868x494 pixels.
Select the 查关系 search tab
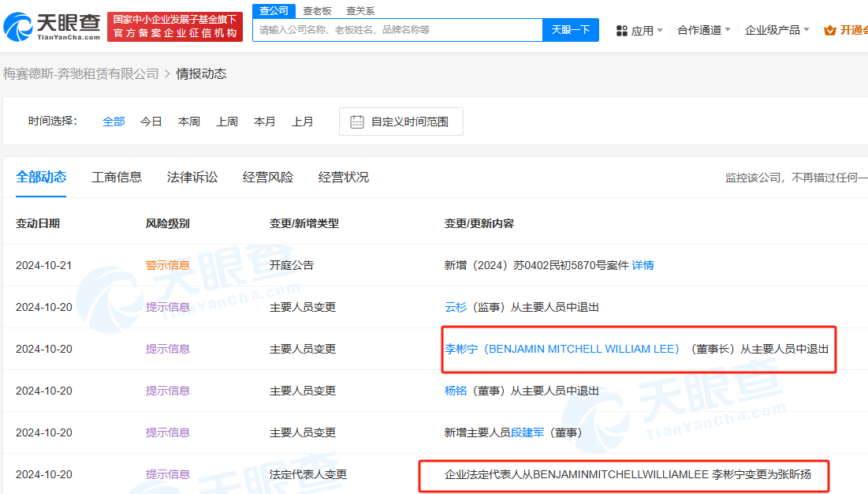click(360, 10)
